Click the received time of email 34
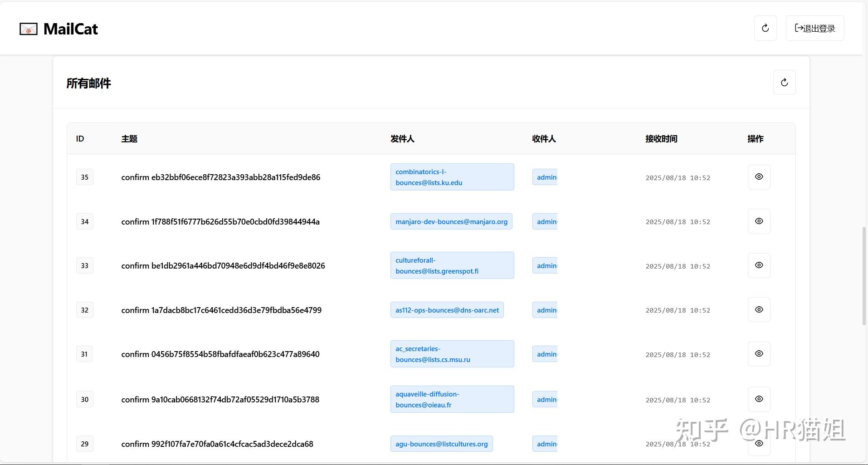This screenshot has width=868, height=465. [x=678, y=222]
